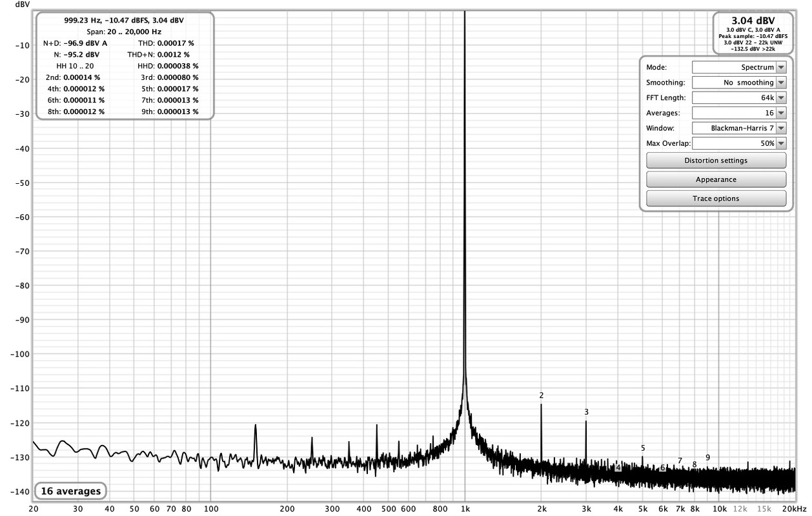812x516 pixels.
Task: Expand the FFT Length dropdown showing 64k
Action: [739, 97]
